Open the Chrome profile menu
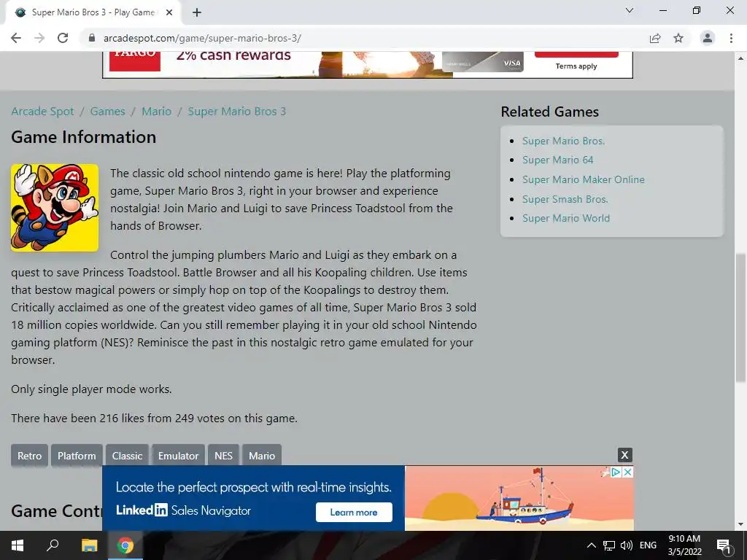Image resolution: width=747 pixels, height=560 pixels. [x=708, y=38]
